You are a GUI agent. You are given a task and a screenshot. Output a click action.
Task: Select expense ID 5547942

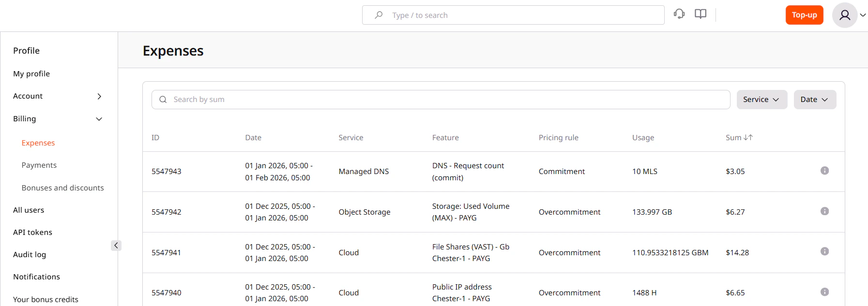(x=167, y=212)
